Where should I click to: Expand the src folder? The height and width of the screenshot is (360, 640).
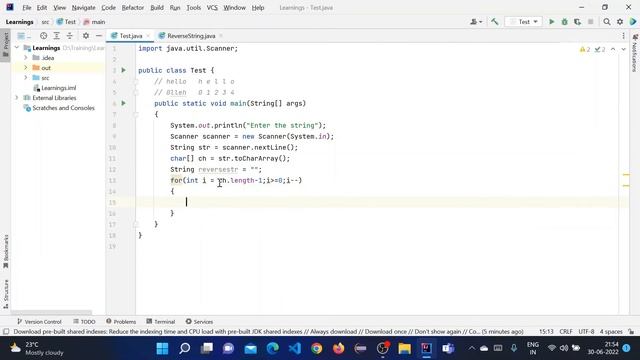pos(26,78)
